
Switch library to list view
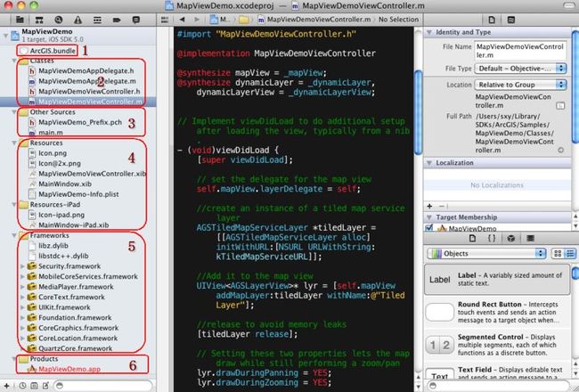[570, 253]
